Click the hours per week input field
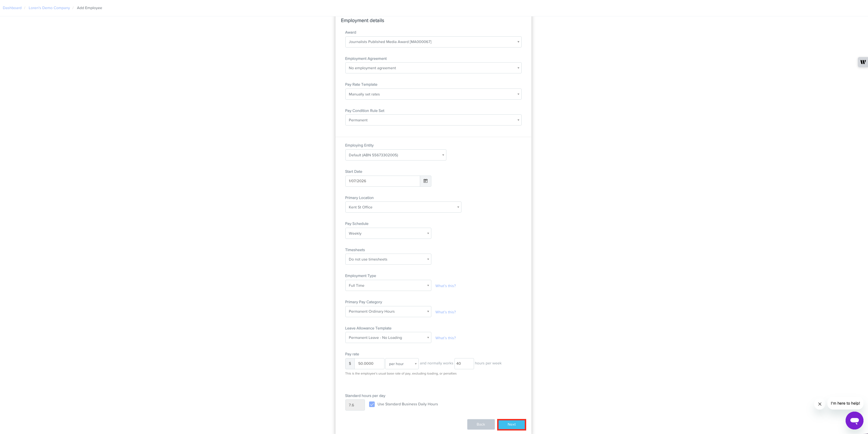The image size is (868, 434). [x=464, y=364]
